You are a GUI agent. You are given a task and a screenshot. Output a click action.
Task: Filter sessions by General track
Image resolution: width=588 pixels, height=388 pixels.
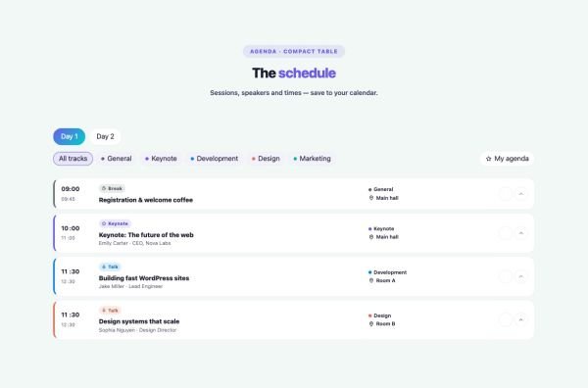tap(117, 159)
